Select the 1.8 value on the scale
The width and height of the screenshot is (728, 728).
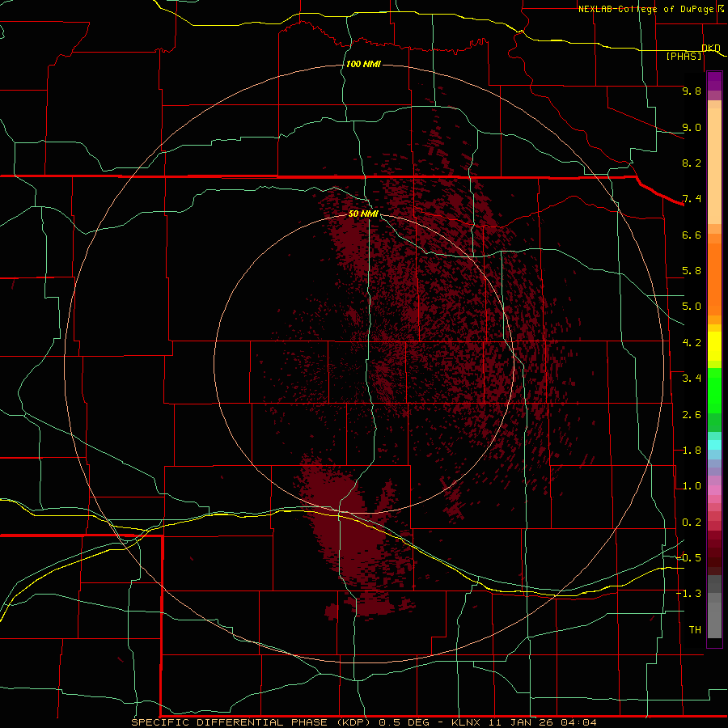(692, 451)
